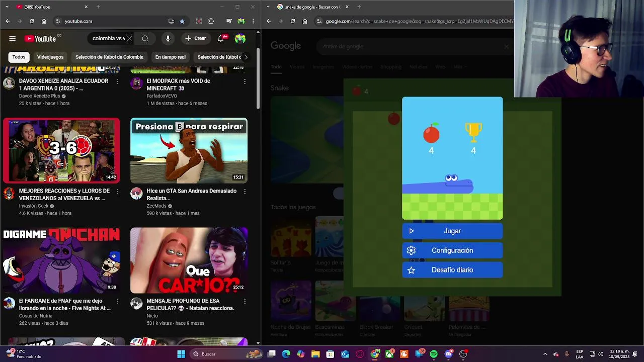Click the star icon on Desafío diario

411,270
